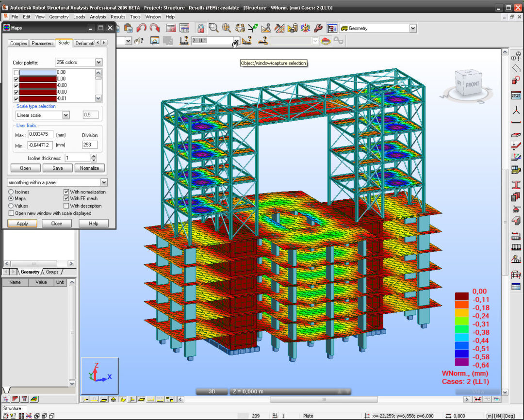Select the wrench preferences icon on the toolbar
Viewport: 524px width, 420px height.
319,28
